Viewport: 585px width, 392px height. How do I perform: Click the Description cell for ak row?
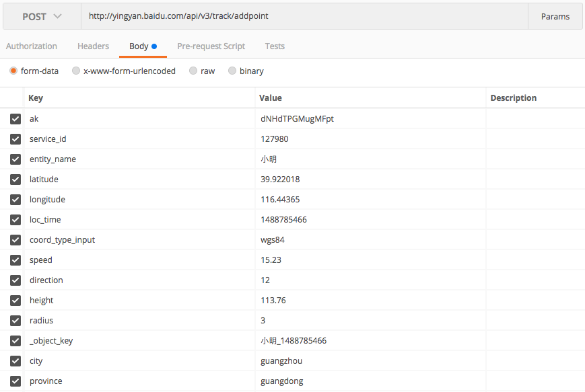click(535, 119)
